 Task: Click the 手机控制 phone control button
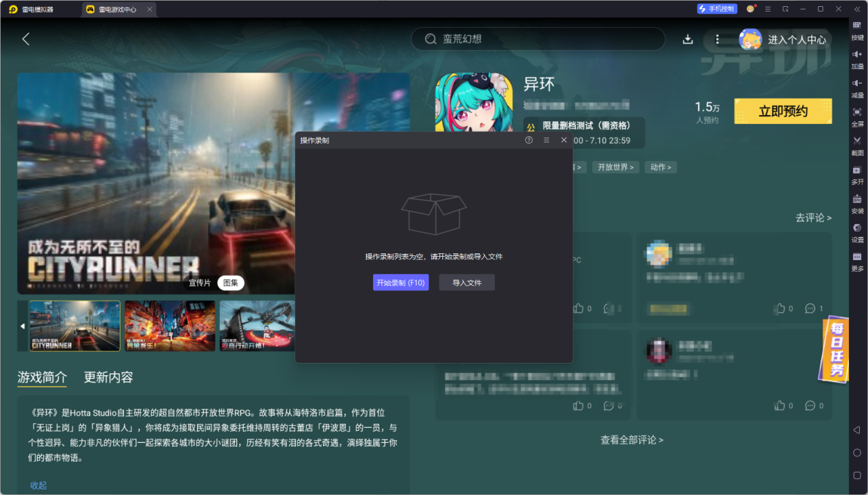(x=717, y=9)
